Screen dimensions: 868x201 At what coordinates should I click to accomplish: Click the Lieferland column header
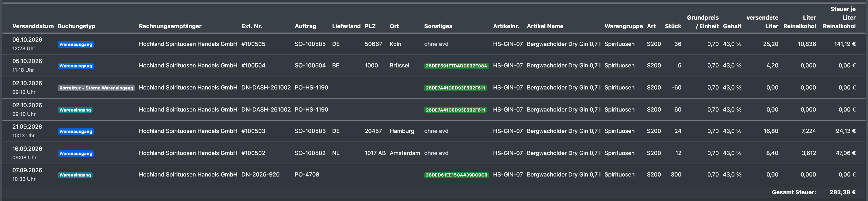pos(346,26)
